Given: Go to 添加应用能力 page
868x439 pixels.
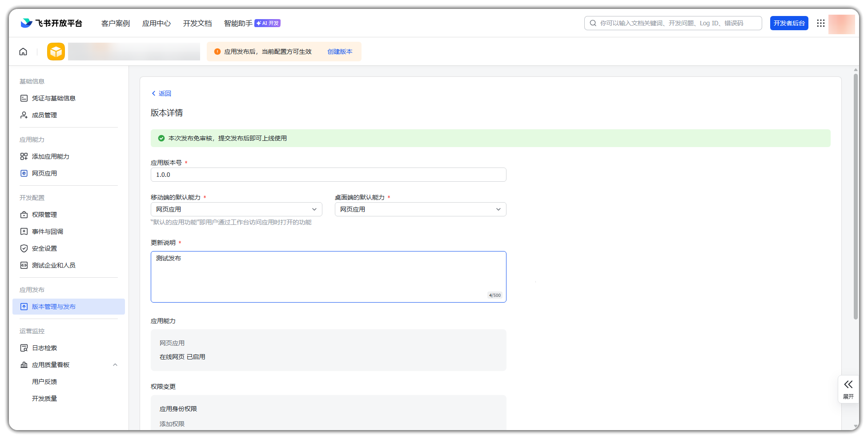Looking at the screenshot, I should (x=50, y=156).
